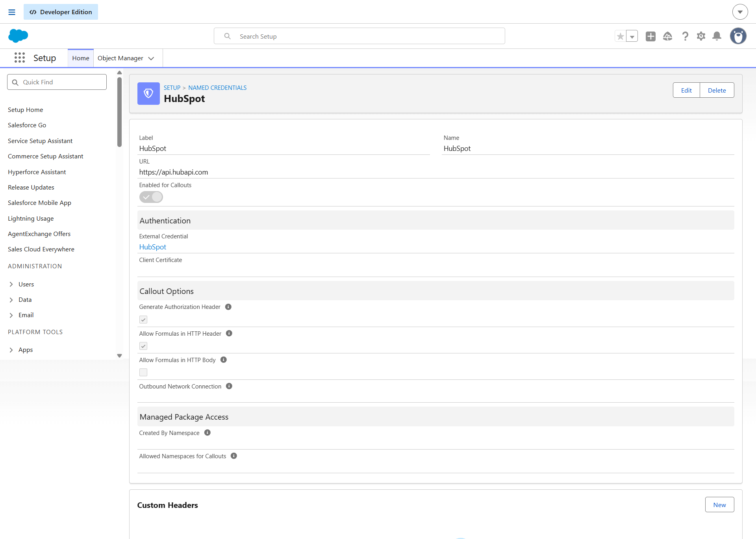Click the Delete button

717,90
